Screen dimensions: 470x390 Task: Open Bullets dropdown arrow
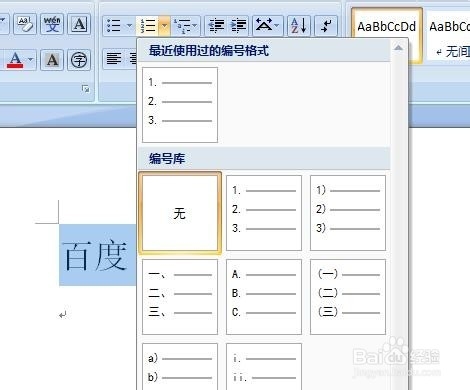click(129, 25)
